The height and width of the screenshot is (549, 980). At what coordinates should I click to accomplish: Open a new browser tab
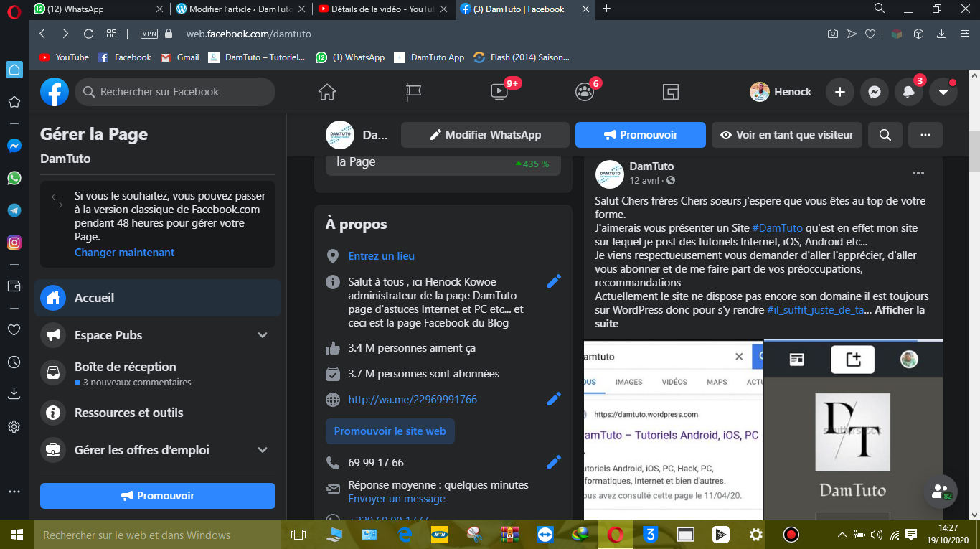[x=607, y=9]
